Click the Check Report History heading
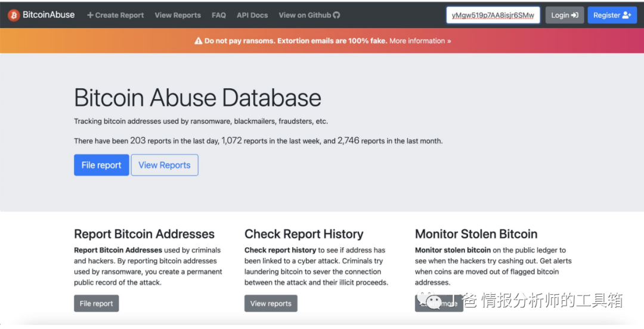This screenshot has height=329, width=644. tap(304, 234)
